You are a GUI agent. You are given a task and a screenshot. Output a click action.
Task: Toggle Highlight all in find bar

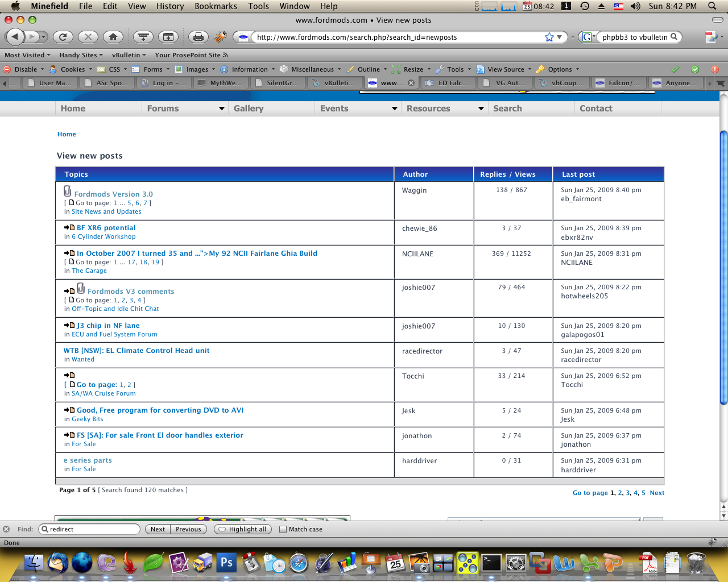coord(242,529)
